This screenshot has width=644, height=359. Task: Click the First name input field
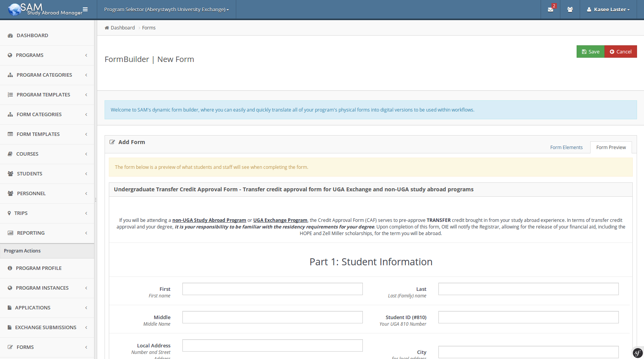point(273,289)
